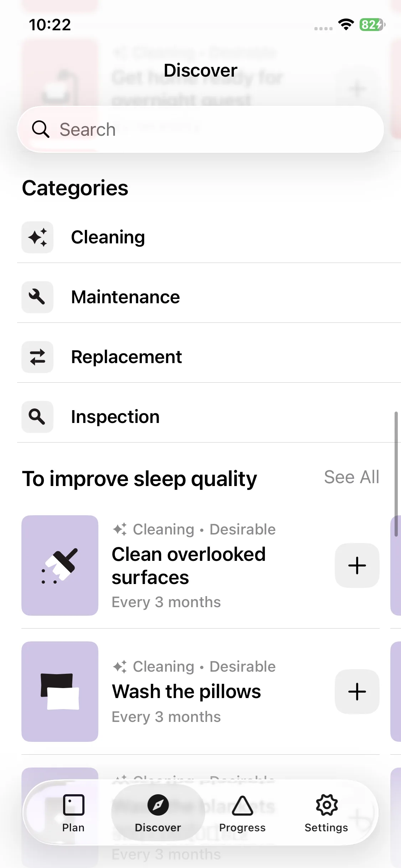This screenshot has width=401, height=868.
Task: Open the Replacement category
Action: 127,357
